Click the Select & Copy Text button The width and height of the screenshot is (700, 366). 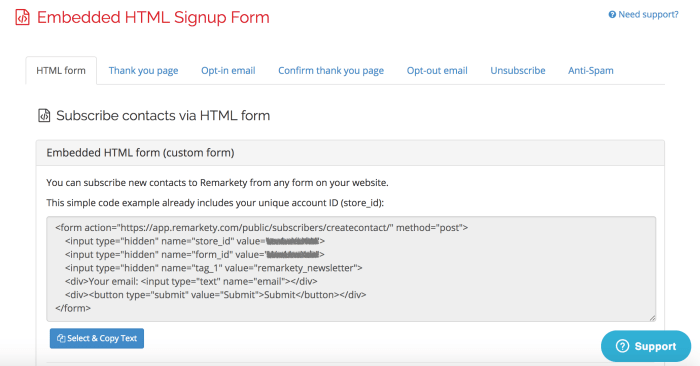[97, 338]
